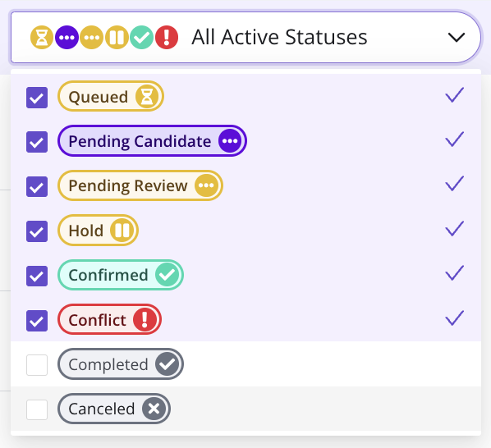Click the Confirmed status badge
Image resolution: width=491 pixels, height=448 pixels.
[121, 275]
